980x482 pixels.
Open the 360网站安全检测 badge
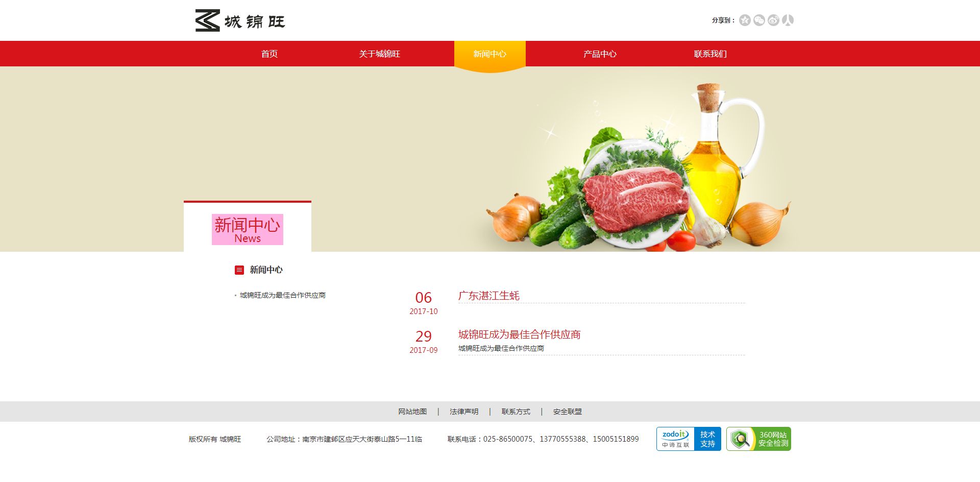[x=758, y=439]
